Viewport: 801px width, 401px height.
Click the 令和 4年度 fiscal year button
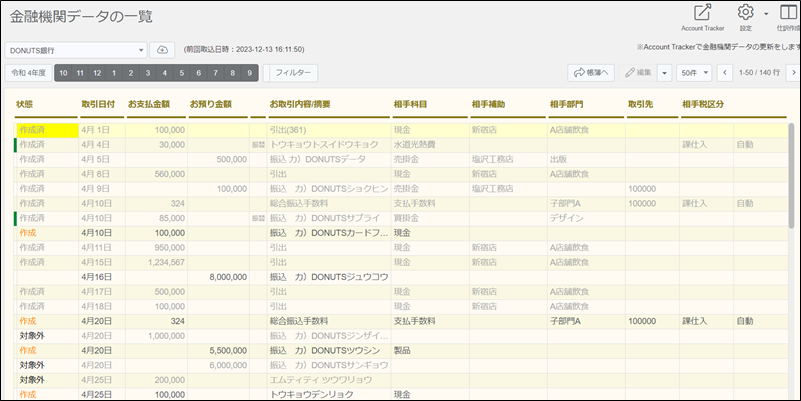point(27,73)
